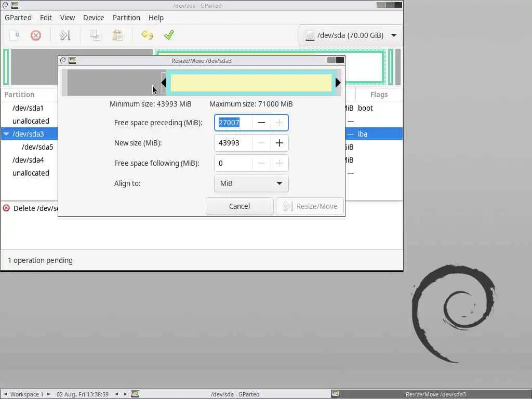Click the Resize/Move toolbar icon
The height and width of the screenshot is (399, 532).
65,35
